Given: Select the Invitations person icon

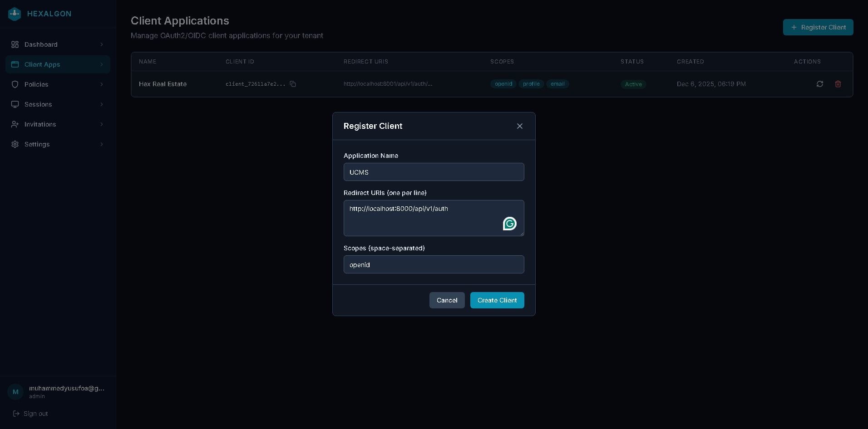Looking at the screenshot, I should tap(15, 124).
